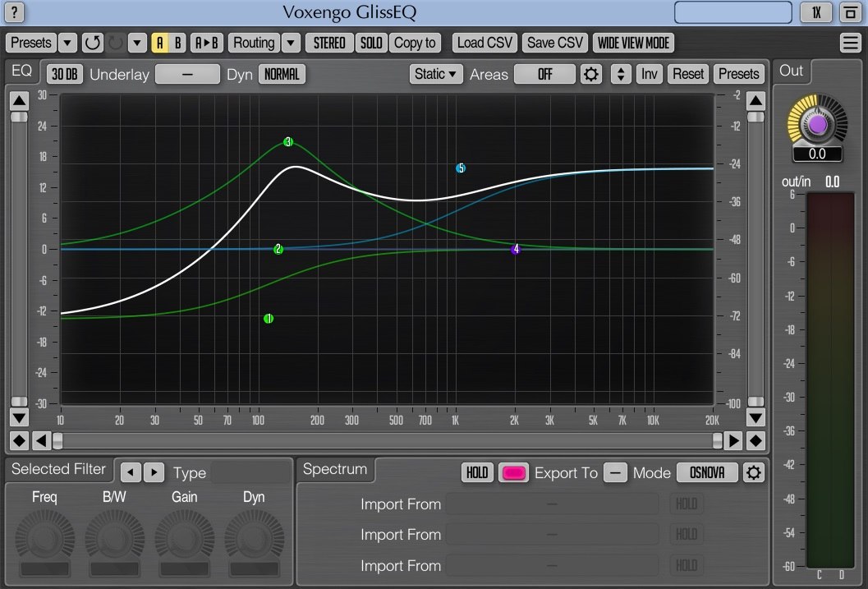The width and height of the screenshot is (868, 589).
Task: Click the greyed redo arrow icon
Action: pos(115,43)
